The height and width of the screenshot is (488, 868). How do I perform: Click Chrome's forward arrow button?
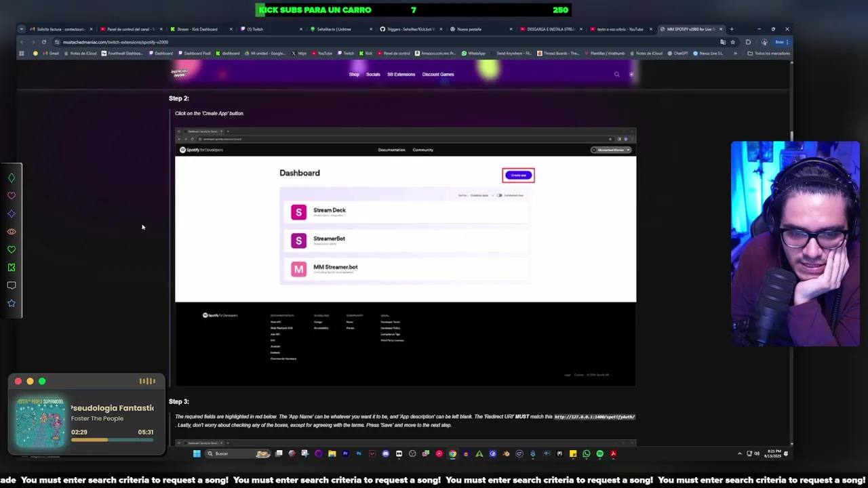click(33, 42)
